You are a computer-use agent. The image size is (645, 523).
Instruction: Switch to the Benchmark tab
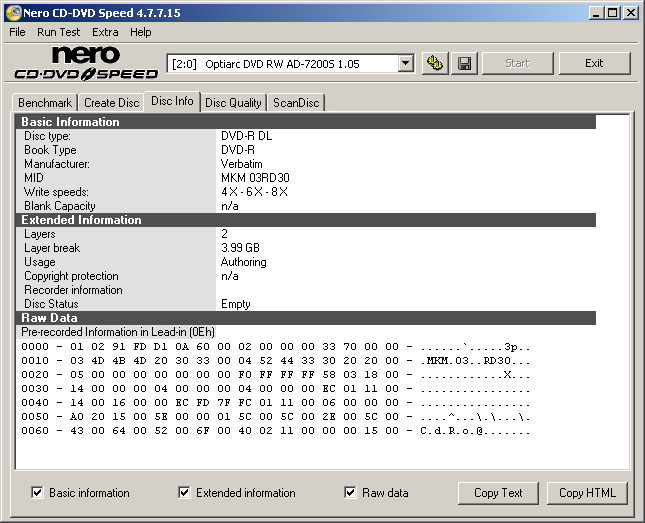(45, 103)
